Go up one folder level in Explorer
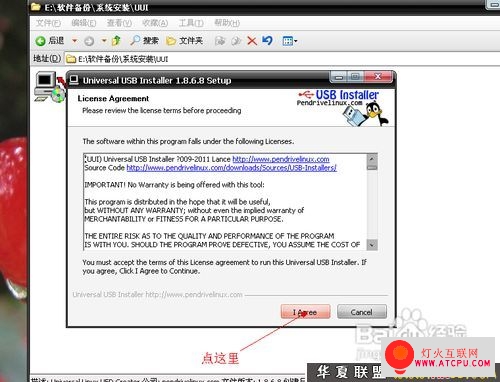500x382 pixels. (x=116, y=41)
